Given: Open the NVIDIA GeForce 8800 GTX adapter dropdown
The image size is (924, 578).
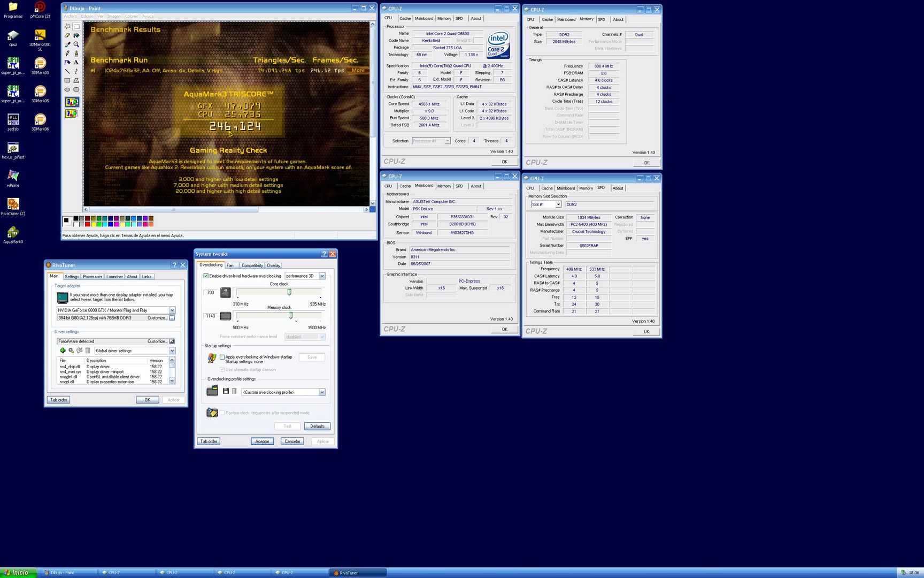Looking at the screenshot, I should pos(172,310).
